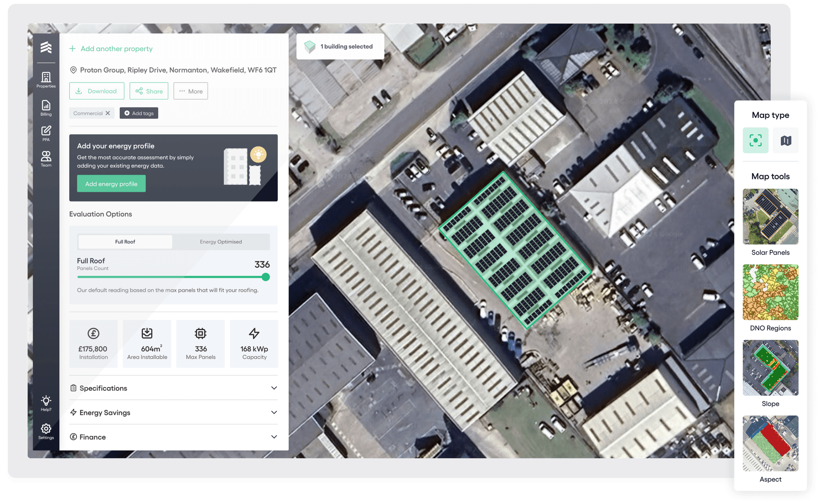Remove the Commercial tag
Image resolution: width=820 pixels, height=504 pixels.
pyautogui.click(x=108, y=113)
